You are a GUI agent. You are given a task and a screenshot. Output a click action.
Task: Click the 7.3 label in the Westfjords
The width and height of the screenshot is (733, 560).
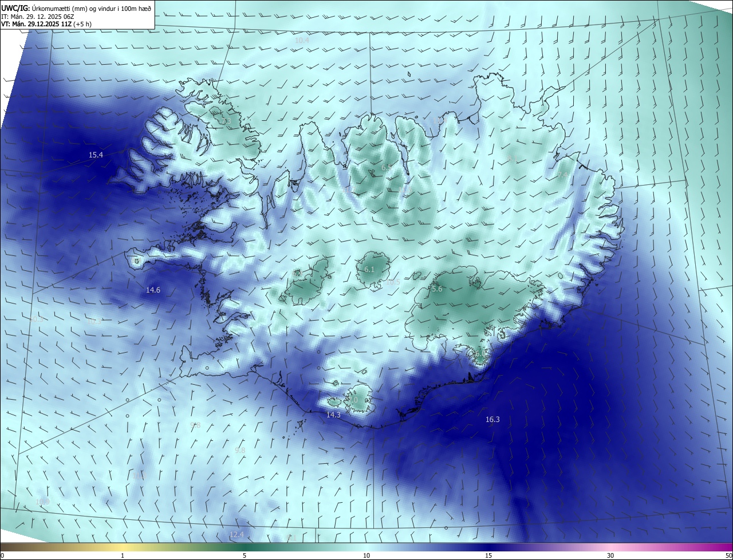[226, 122]
